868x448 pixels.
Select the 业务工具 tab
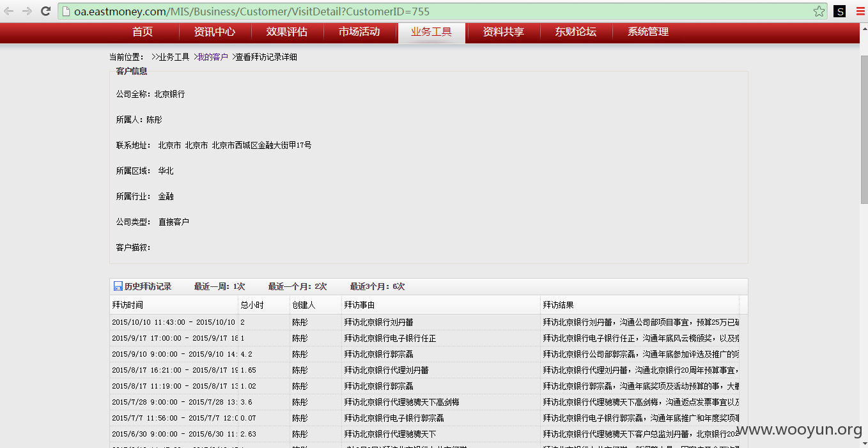click(x=431, y=32)
